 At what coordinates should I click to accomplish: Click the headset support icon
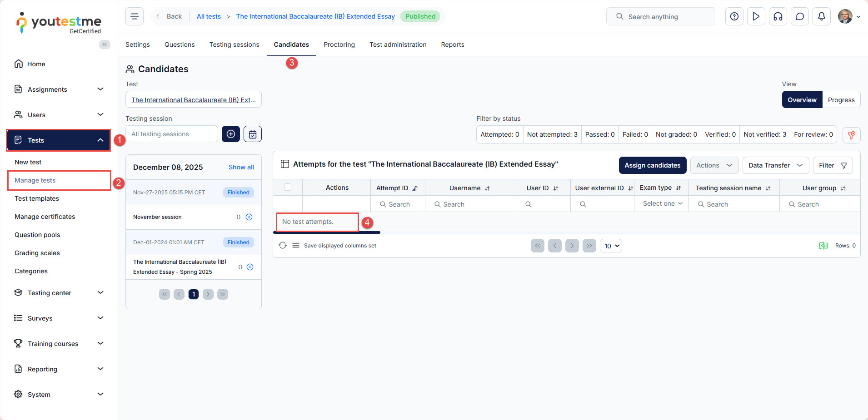click(x=778, y=17)
